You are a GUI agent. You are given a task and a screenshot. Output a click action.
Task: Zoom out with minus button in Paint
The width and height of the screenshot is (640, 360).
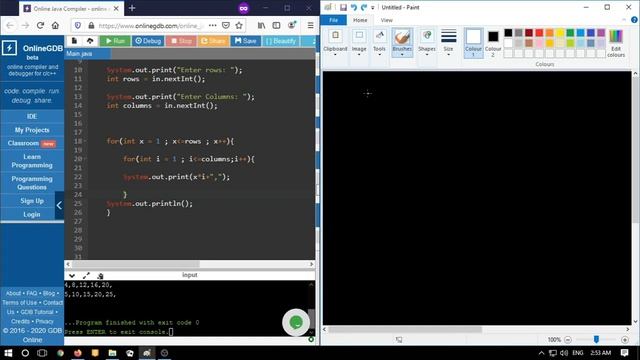pyautogui.click(x=568, y=340)
